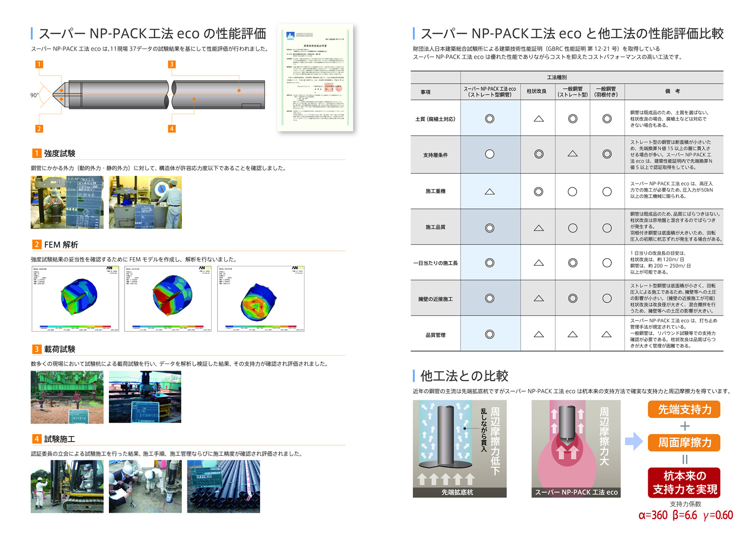Click the 備考 column header
The height and width of the screenshot is (535, 756).
coord(673,91)
